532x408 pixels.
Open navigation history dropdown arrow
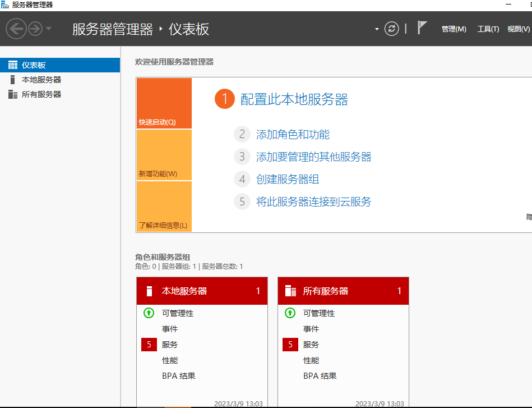click(49, 29)
